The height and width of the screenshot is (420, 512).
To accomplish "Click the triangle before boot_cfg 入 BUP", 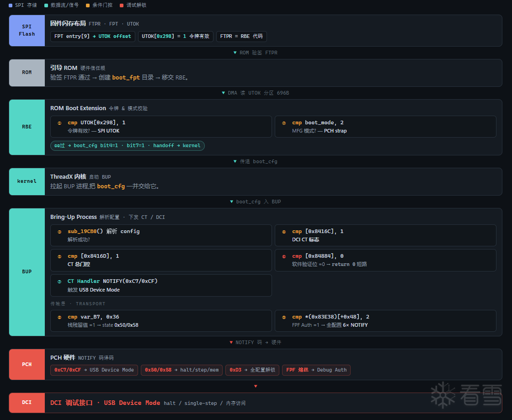I will click(x=231, y=202).
